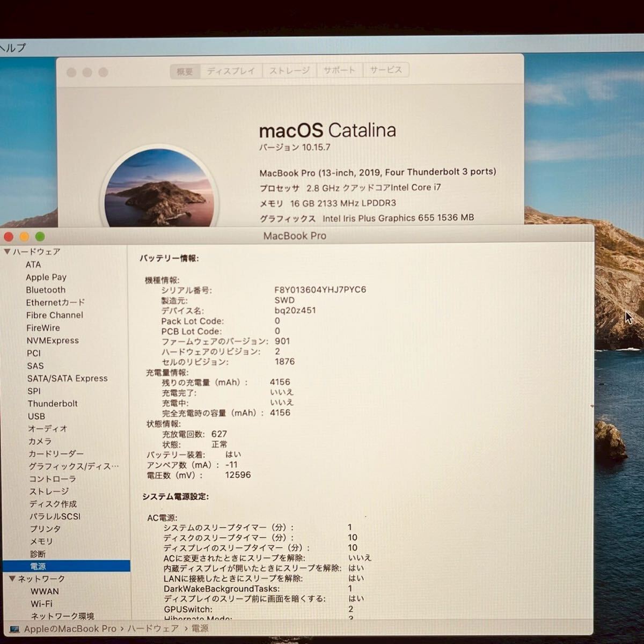Select プリンタ in sidebar
The image size is (644, 644).
pos(45,529)
